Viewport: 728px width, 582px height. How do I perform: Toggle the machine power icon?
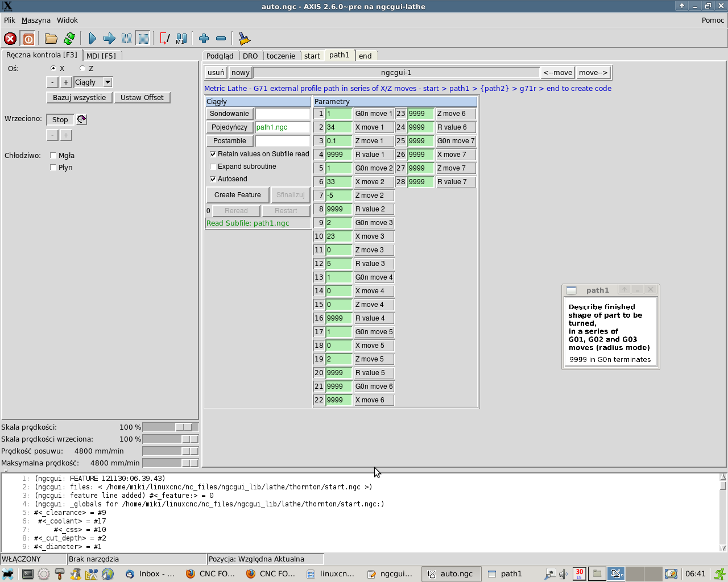click(x=28, y=39)
